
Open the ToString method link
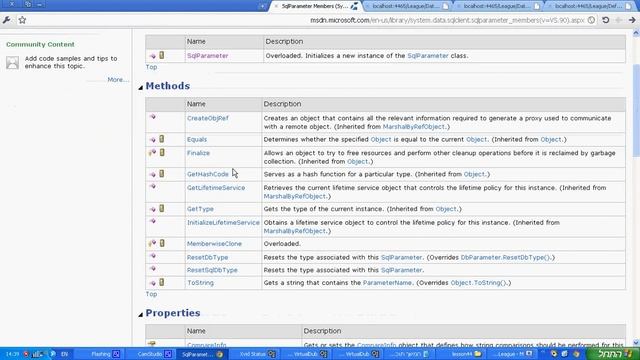tap(200, 282)
